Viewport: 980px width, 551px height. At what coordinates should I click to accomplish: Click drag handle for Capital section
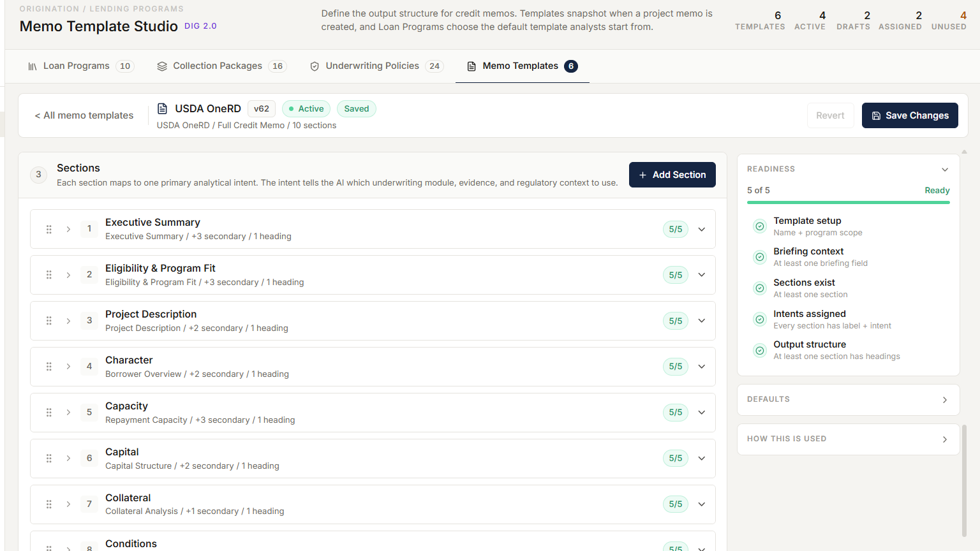click(48, 459)
